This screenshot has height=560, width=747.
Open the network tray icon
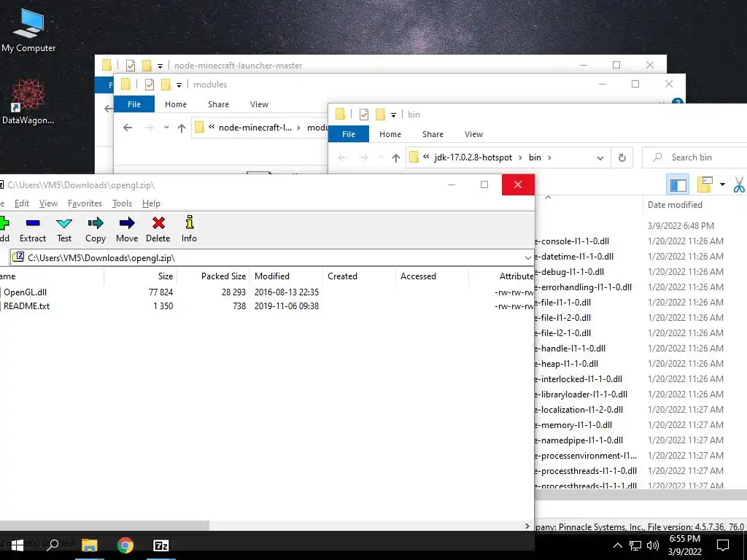click(x=635, y=545)
